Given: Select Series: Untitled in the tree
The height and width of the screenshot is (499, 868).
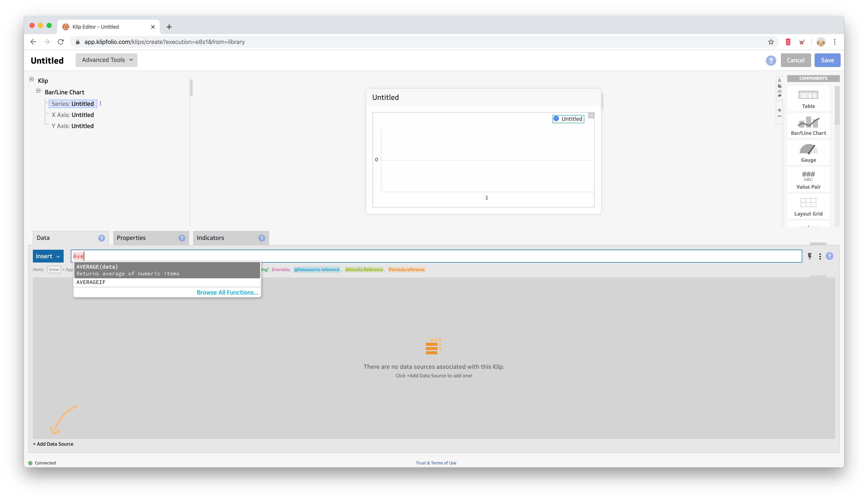Looking at the screenshot, I should pos(73,104).
